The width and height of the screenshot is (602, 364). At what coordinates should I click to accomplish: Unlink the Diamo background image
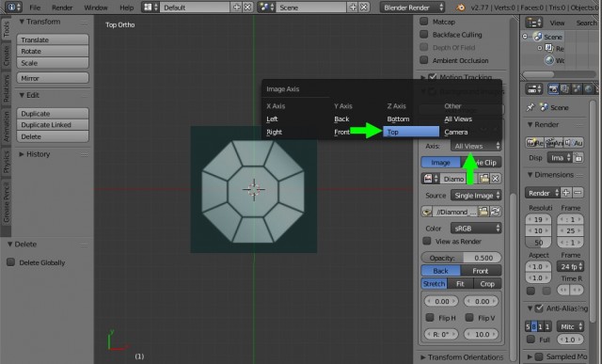pyautogui.click(x=496, y=179)
